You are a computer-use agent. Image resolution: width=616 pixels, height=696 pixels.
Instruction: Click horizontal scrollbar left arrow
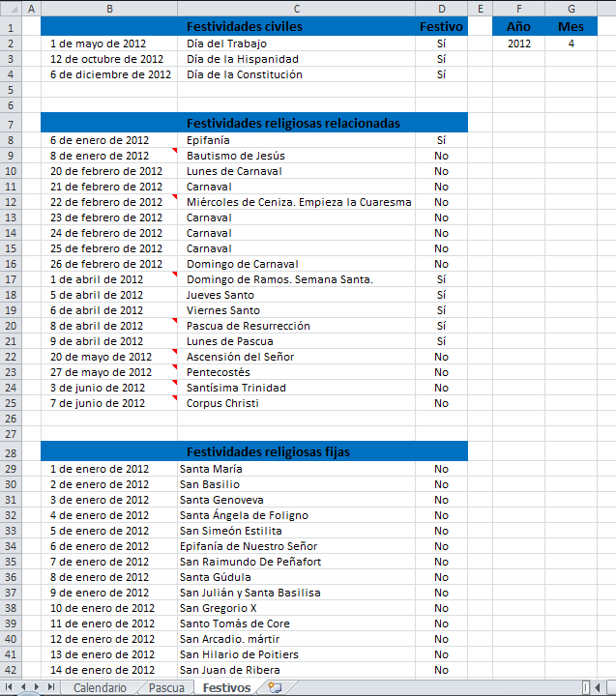[599, 687]
